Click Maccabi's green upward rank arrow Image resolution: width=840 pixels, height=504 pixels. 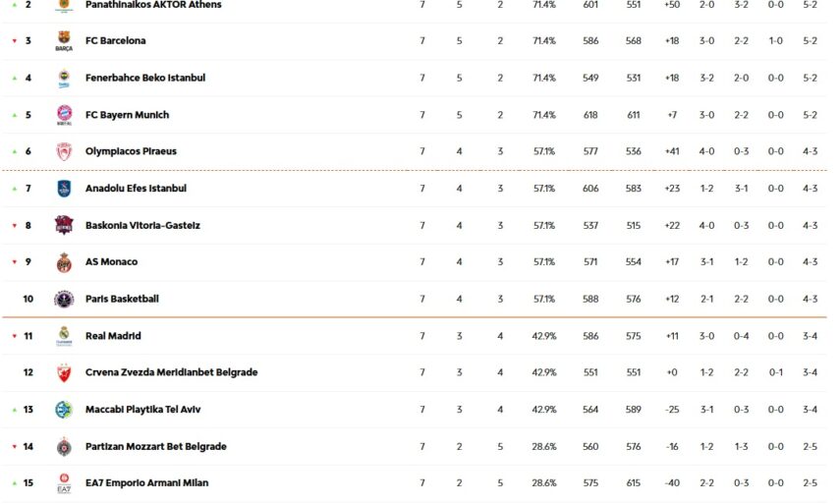[14, 410]
